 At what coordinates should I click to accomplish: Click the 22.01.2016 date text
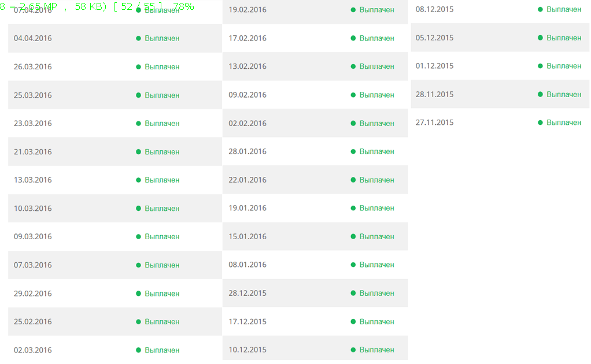tap(248, 180)
